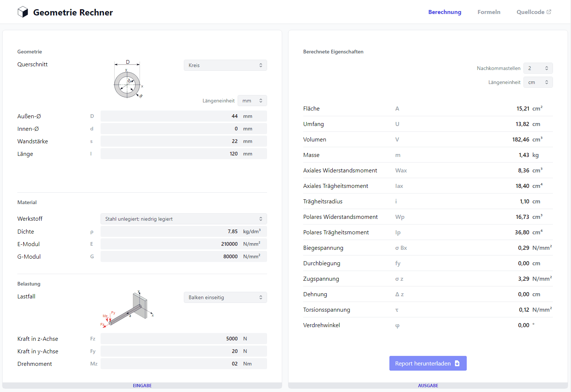Click Report herunterladen button
Viewport: 571px width, 392px height.
tap(428, 363)
